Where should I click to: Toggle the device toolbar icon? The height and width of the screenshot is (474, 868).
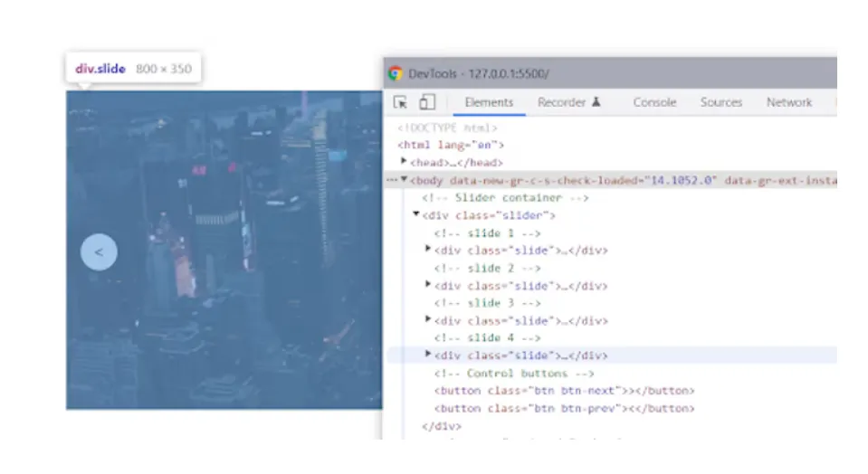(x=427, y=102)
